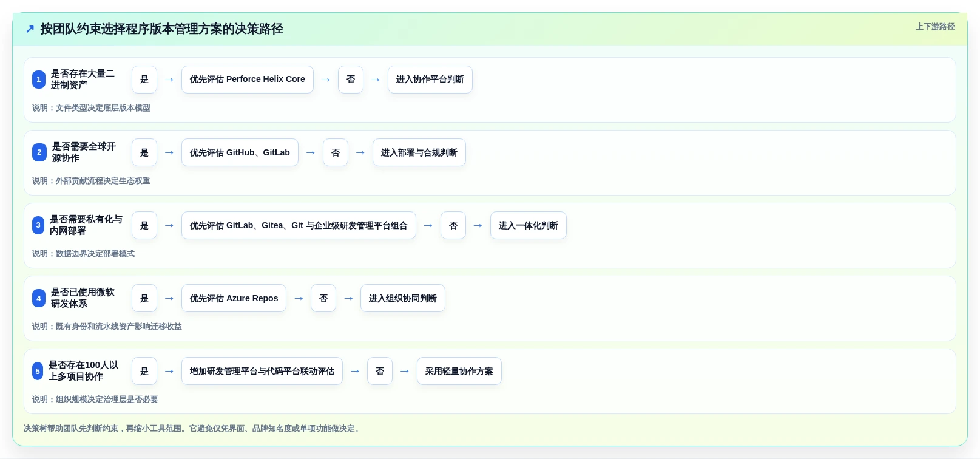Click 优先评估 GitLab、Gitea、Git chip
This screenshot has height=459, width=980.
(299, 225)
